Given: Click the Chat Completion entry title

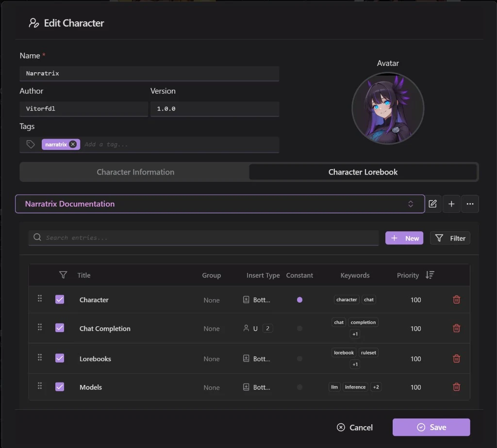Looking at the screenshot, I should click(105, 329).
